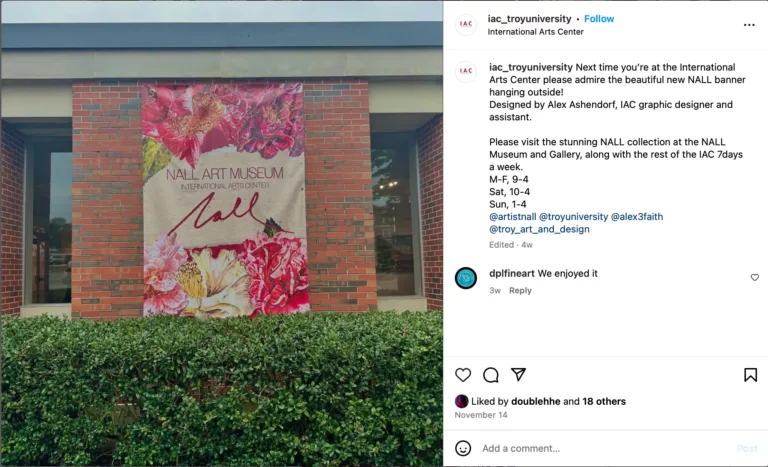Open the @troyuniversity mention link
Viewport: 768px width, 467px height.
(x=573, y=217)
